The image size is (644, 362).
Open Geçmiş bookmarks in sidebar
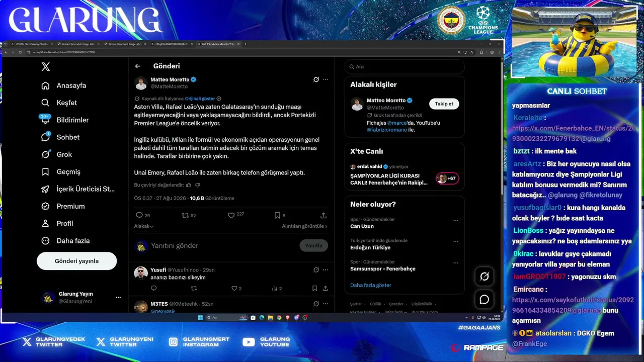coord(61,171)
